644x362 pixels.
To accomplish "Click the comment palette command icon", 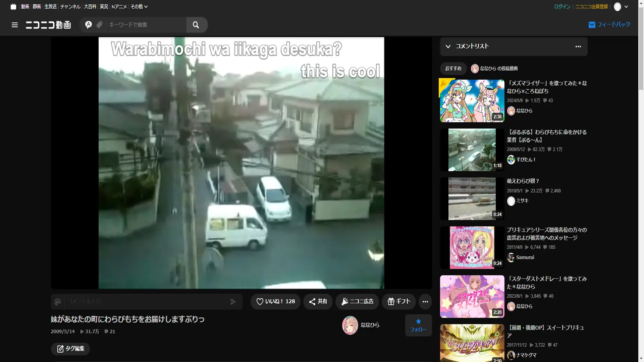I will point(58,302).
